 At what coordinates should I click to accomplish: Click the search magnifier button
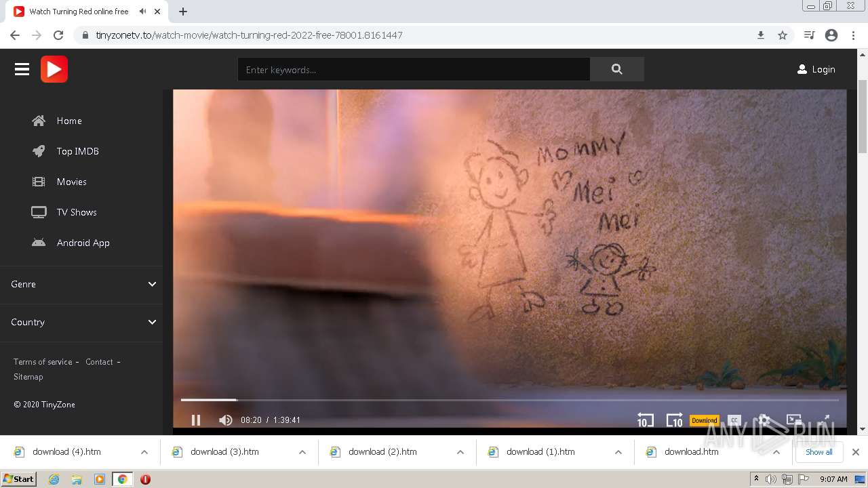(x=616, y=69)
